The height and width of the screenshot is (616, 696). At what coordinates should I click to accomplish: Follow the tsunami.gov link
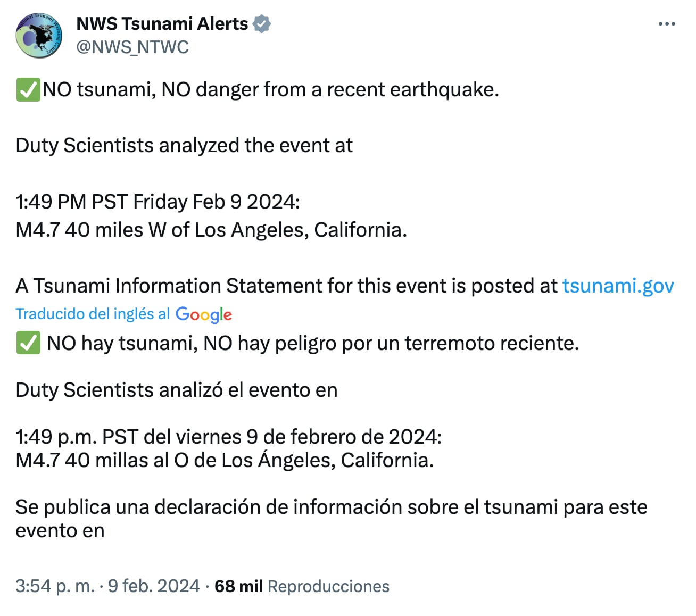pos(618,286)
